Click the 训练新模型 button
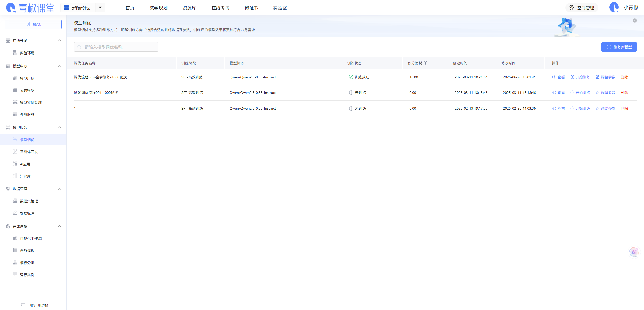 click(619, 47)
